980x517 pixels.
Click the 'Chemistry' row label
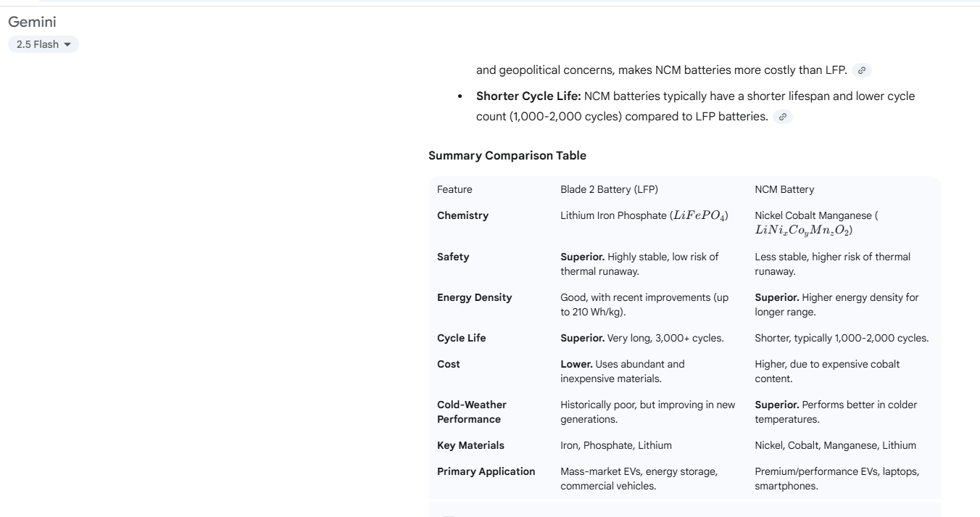pyautogui.click(x=462, y=215)
